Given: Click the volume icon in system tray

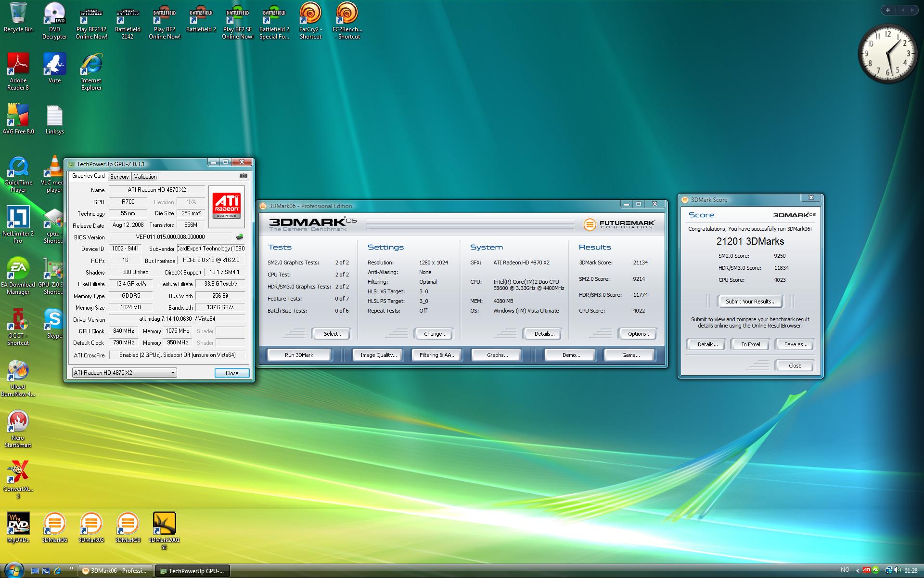Looking at the screenshot, I should click(x=897, y=570).
